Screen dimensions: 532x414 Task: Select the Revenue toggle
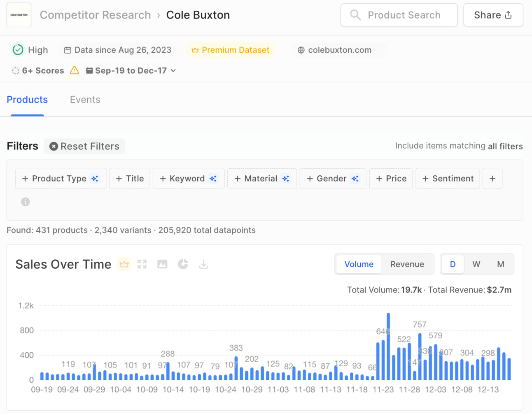click(407, 264)
